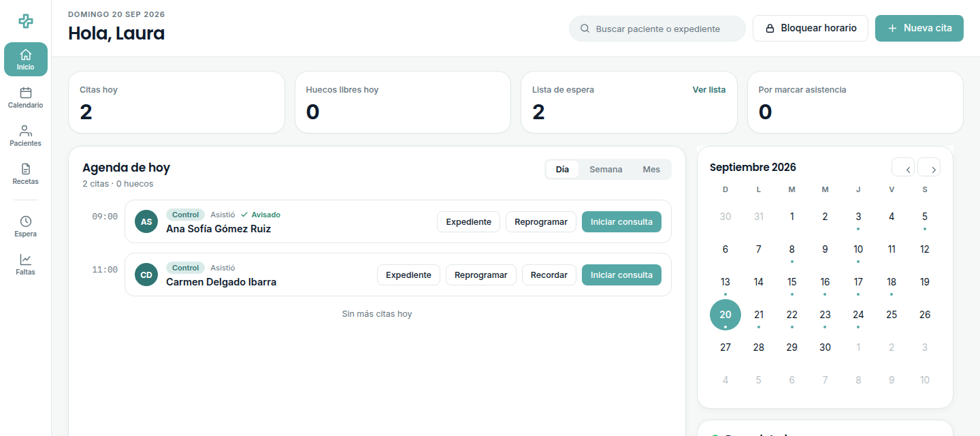Click the AS avatar for Ana Sofía

(x=146, y=221)
